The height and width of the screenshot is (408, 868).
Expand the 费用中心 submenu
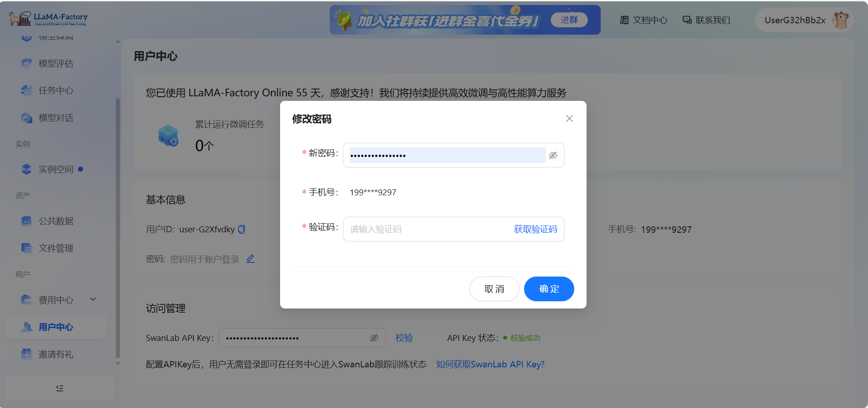[93, 300]
